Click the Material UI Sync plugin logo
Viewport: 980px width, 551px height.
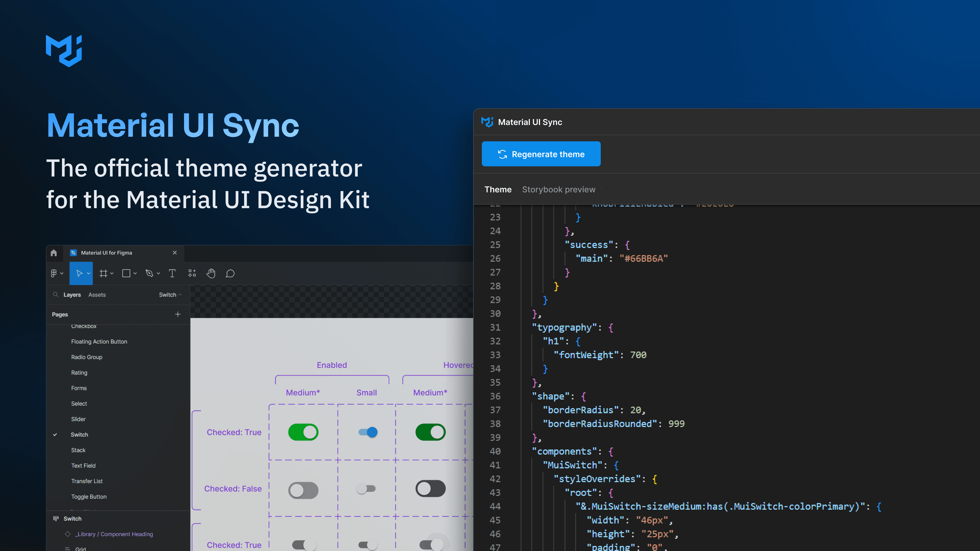(487, 122)
